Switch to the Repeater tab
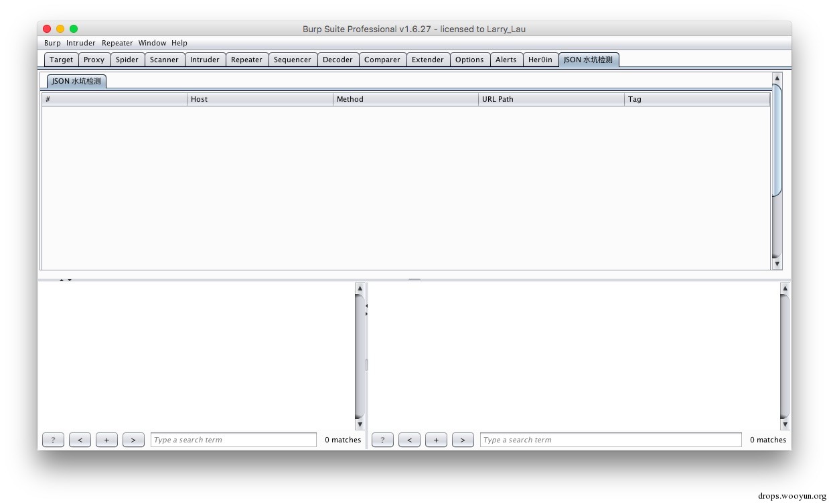829x504 pixels. tap(246, 60)
